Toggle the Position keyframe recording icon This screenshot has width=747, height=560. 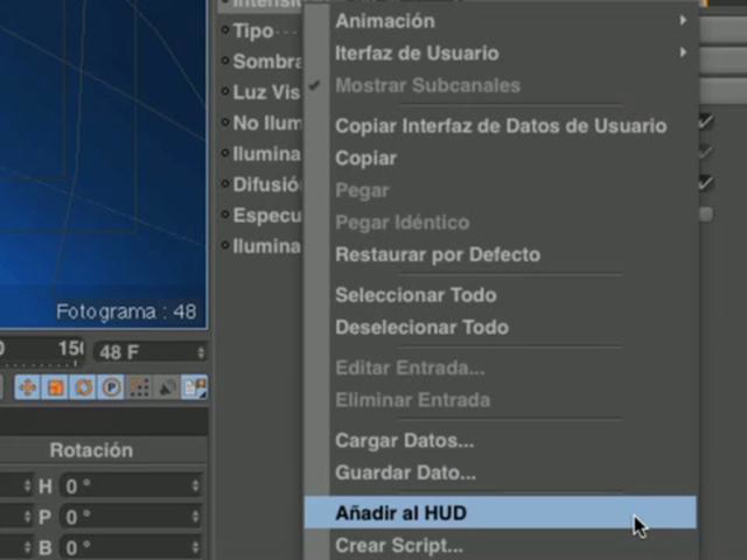pos(28,387)
